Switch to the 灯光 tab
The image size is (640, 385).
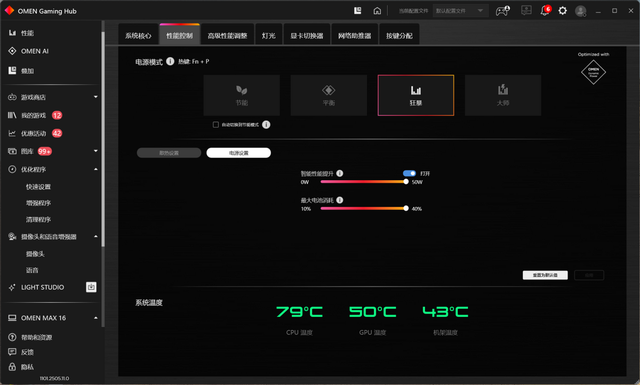coord(269,35)
